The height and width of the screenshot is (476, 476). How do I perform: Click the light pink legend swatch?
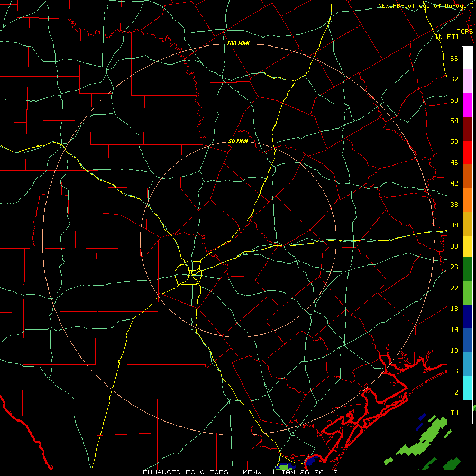tap(467, 81)
